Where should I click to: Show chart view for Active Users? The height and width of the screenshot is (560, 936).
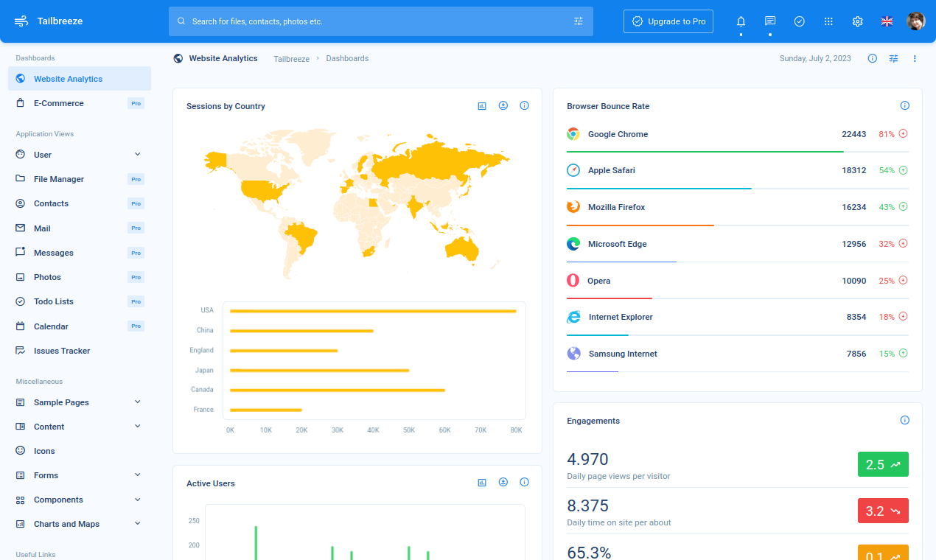(x=482, y=483)
